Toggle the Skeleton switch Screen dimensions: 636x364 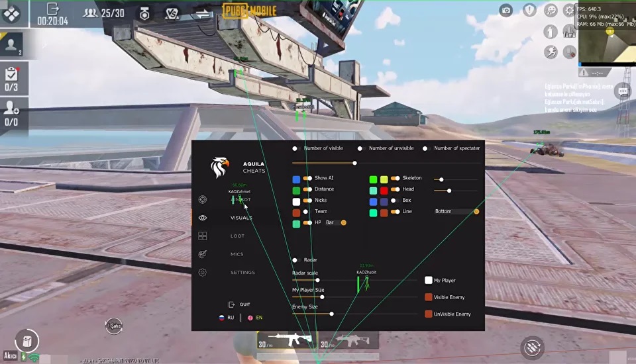coord(396,178)
